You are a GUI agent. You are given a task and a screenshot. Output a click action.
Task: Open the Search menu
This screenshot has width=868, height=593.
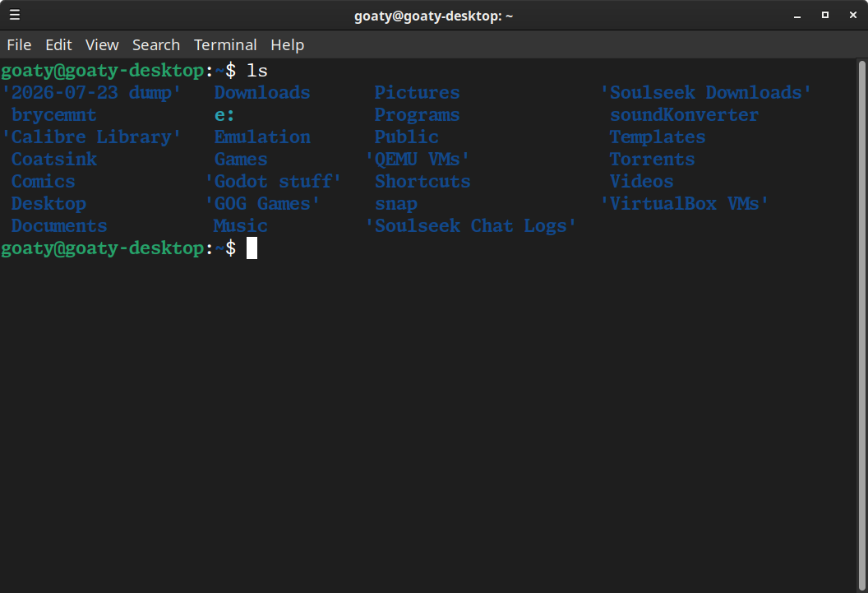[x=156, y=45]
